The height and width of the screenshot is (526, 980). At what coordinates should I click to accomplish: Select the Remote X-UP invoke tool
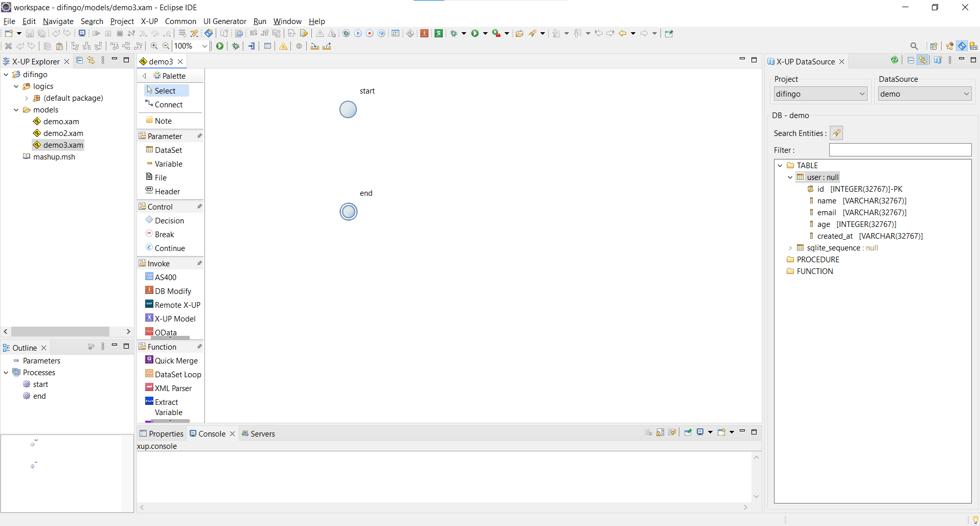(x=177, y=305)
